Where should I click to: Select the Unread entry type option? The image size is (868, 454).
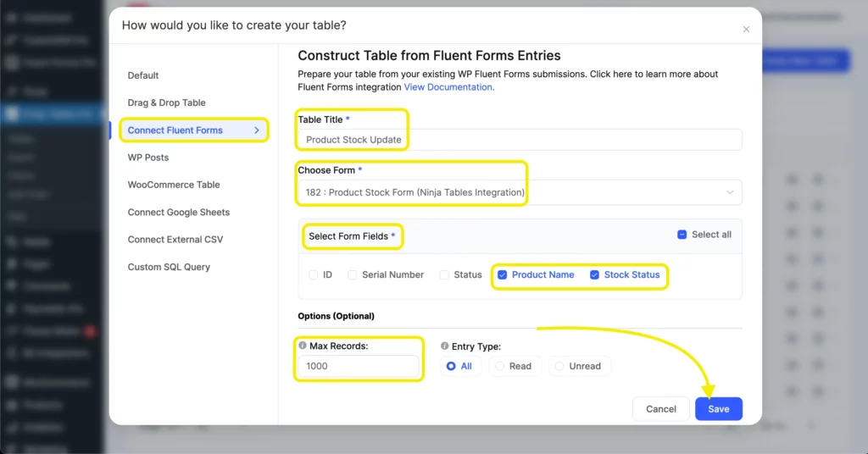point(560,366)
